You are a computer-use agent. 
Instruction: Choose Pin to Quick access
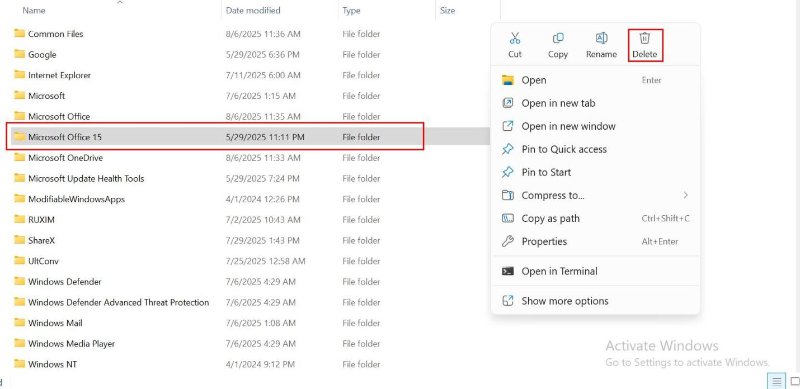[x=595, y=149]
